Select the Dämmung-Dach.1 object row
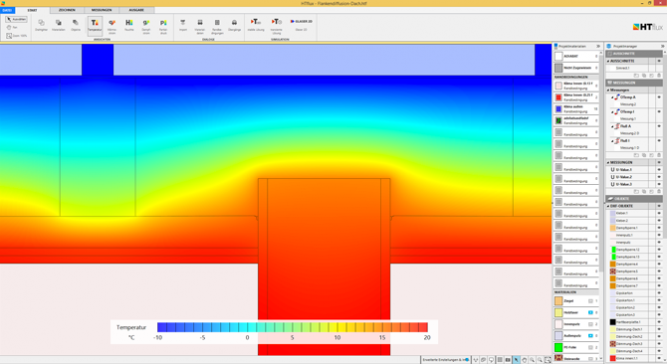Viewport: 667px width, 364px height. click(x=634, y=329)
